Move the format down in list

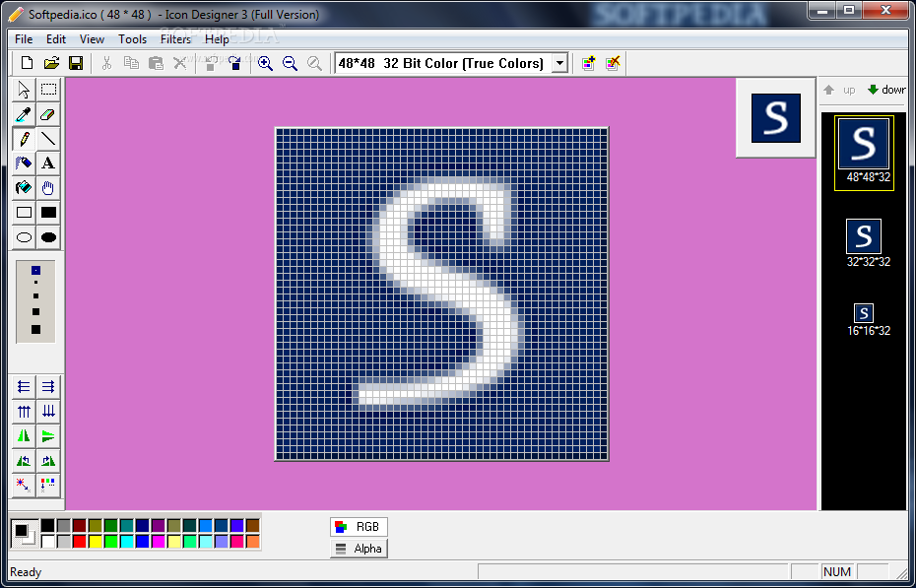coord(886,90)
